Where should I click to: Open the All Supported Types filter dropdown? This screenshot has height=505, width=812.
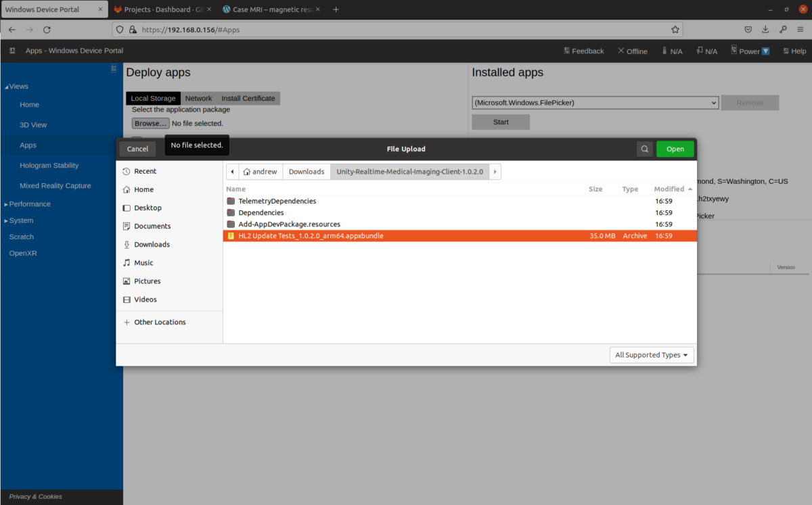[x=651, y=355]
